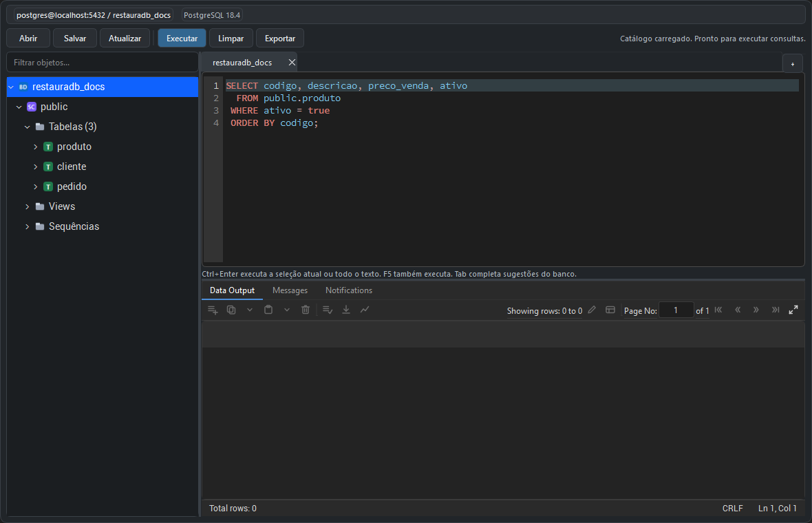Expand the produto table node
Screen dimensions: 812x523
pyautogui.click(x=36, y=147)
